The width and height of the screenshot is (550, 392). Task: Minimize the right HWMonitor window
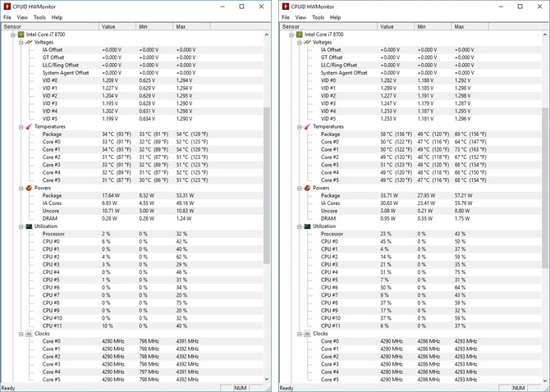tap(501, 7)
